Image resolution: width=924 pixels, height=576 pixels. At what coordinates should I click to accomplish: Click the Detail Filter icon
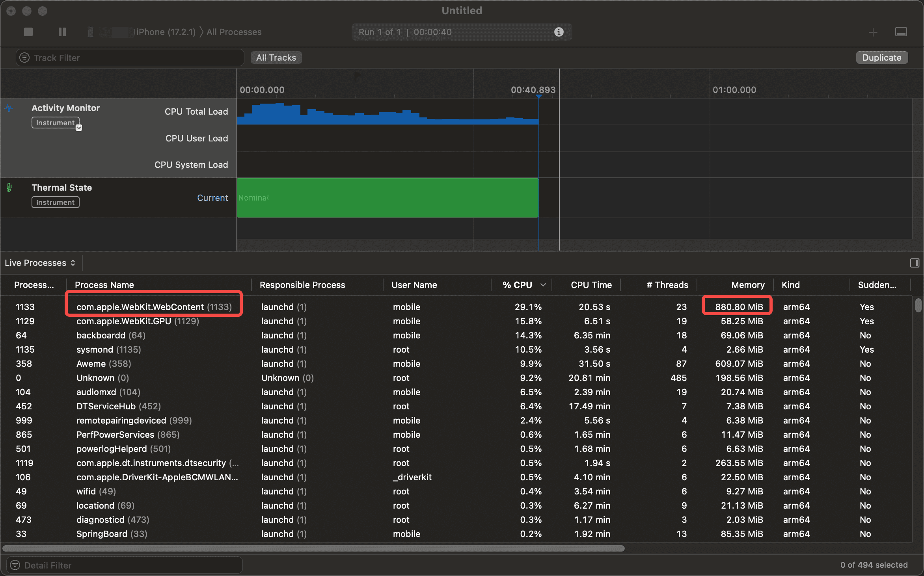(x=15, y=565)
